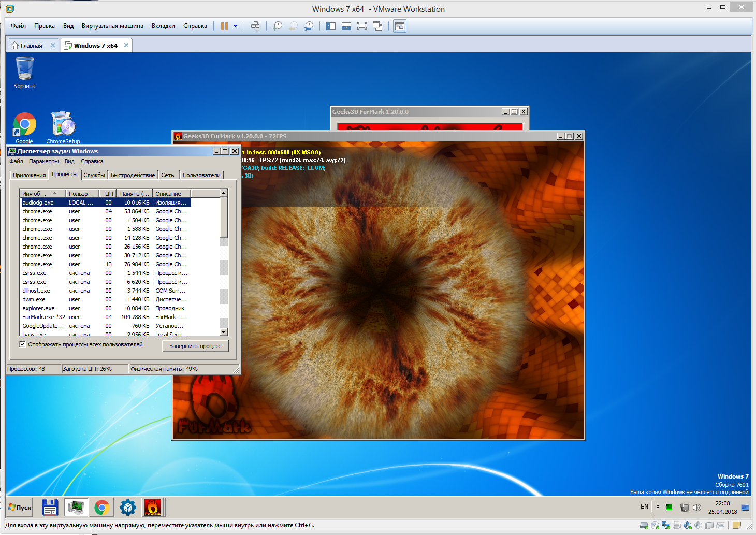Click the Завершить процесс button
The height and width of the screenshot is (535, 756).
[x=195, y=346]
